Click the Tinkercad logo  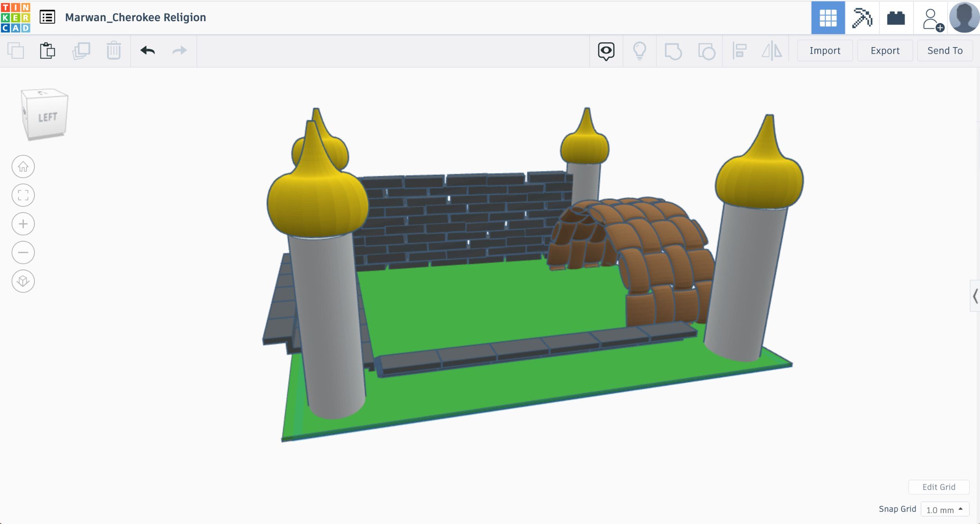16,17
